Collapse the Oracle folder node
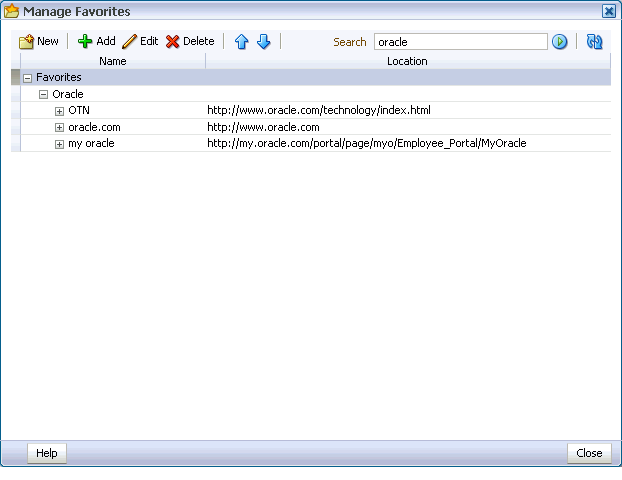Screen dimensions: 622x480 point(43,94)
